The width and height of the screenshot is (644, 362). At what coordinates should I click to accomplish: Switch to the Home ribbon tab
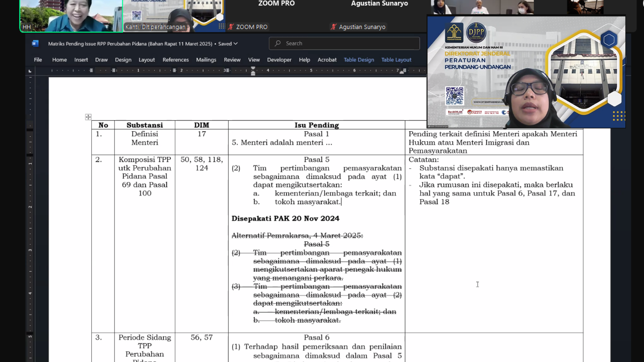pos(59,60)
